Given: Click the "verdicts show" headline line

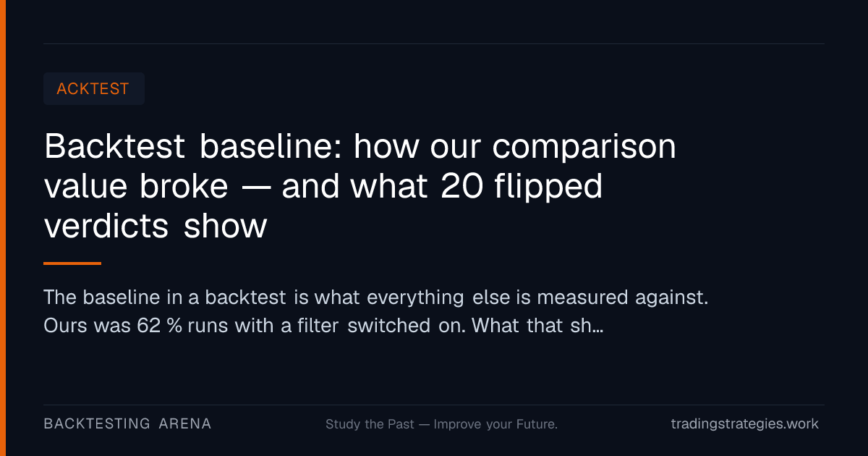Looking at the screenshot, I should [156, 226].
